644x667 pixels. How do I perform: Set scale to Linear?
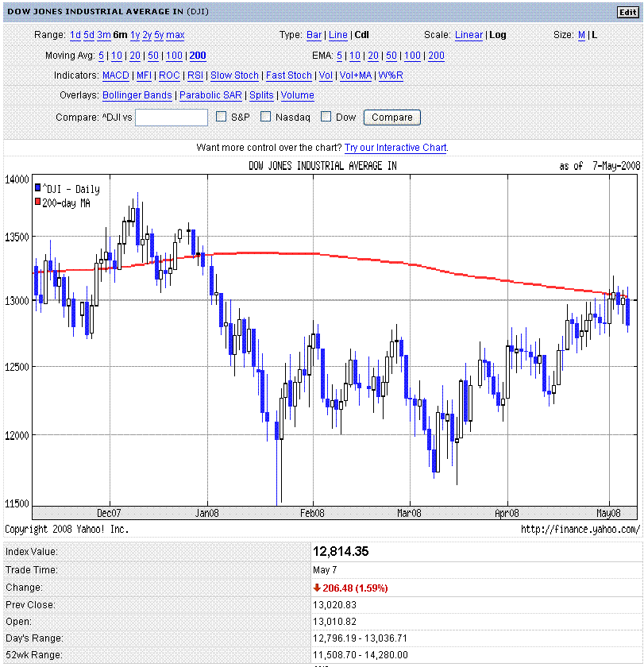469,35
